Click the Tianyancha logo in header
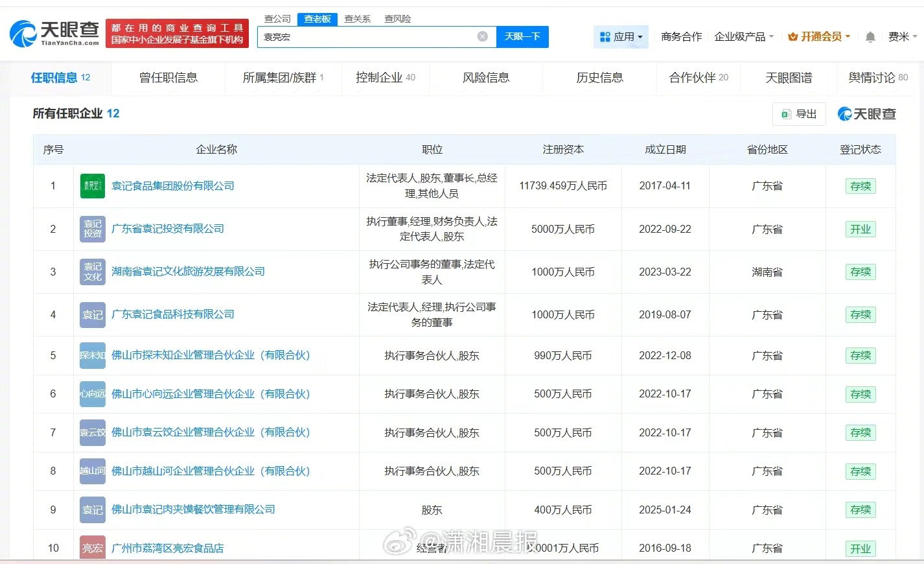 (x=54, y=33)
